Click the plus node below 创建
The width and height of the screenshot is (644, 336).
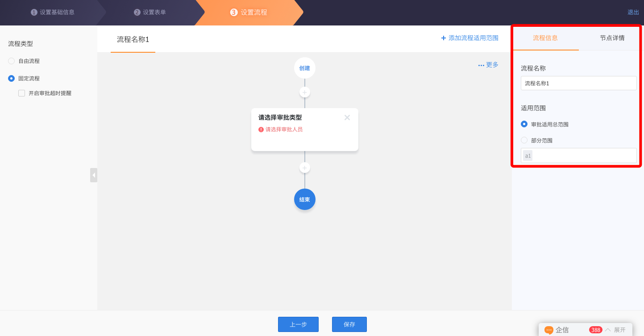305,92
